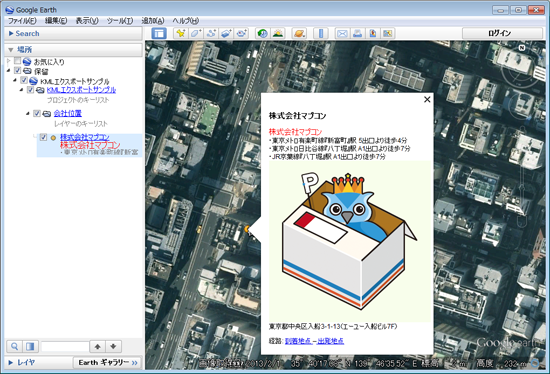The image size is (550, 374).
Task: Click the zoom slider on the map
Action: pos(522,189)
